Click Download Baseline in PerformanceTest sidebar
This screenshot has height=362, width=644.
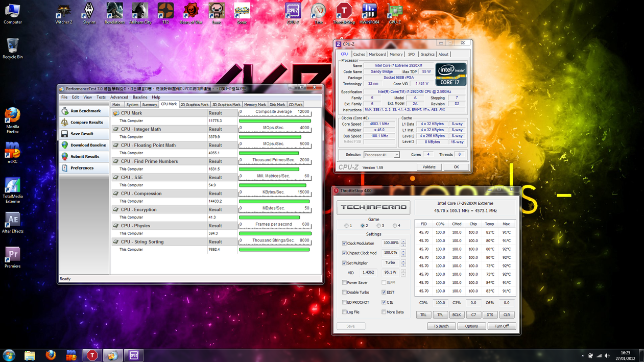[x=85, y=145]
